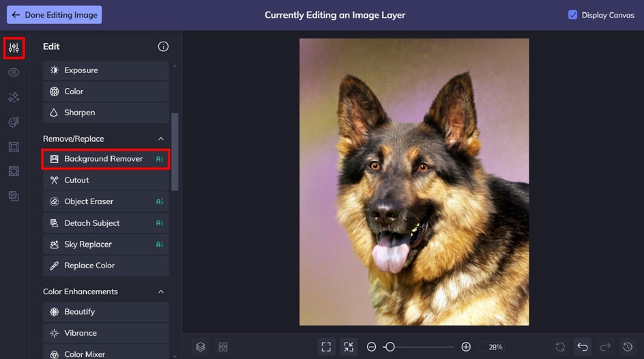Redo the last action
The image size is (644, 359).
click(x=605, y=347)
